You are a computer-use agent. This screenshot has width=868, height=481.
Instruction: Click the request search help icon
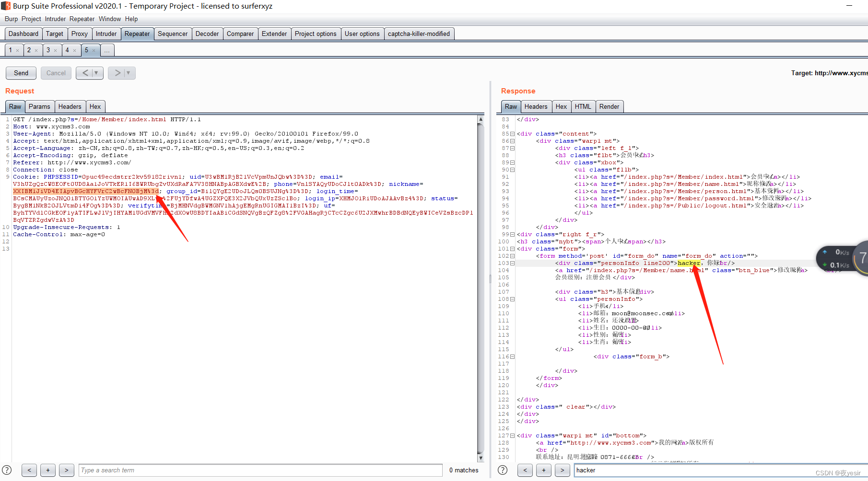(x=7, y=470)
